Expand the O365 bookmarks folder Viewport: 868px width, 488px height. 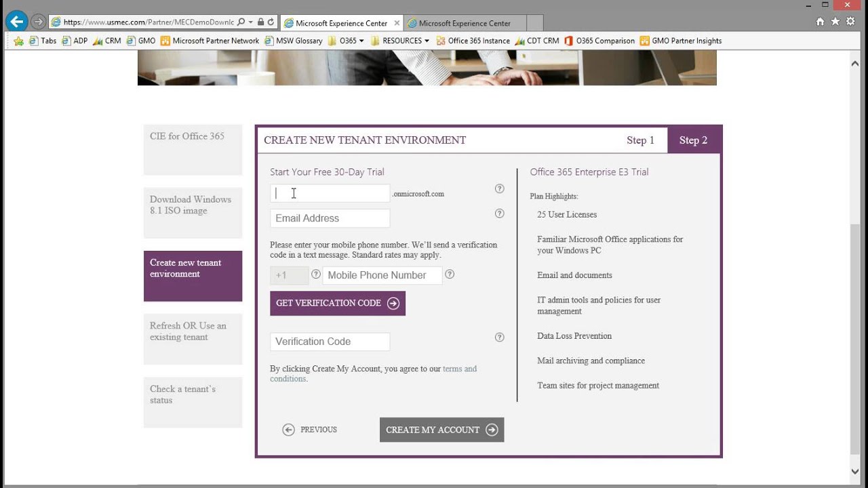(x=346, y=41)
